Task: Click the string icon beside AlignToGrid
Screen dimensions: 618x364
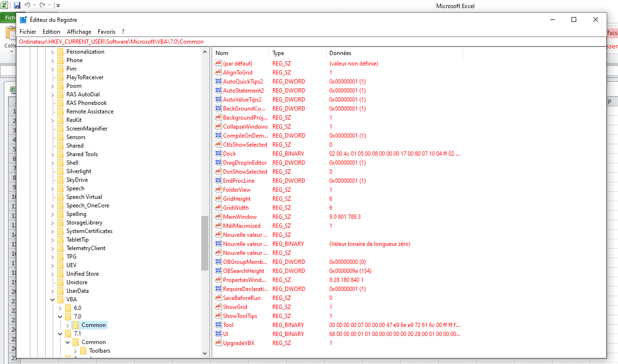Action: (218, 73)
